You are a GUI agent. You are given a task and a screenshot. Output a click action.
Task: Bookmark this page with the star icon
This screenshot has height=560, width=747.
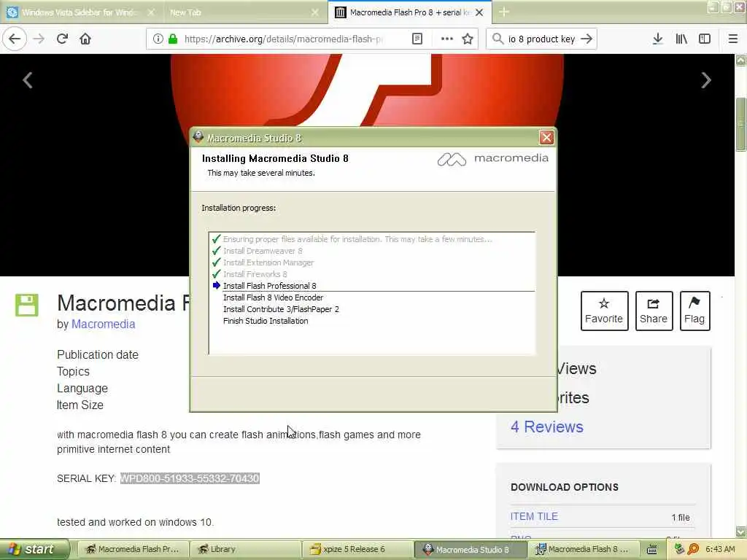tap(468, 39)
